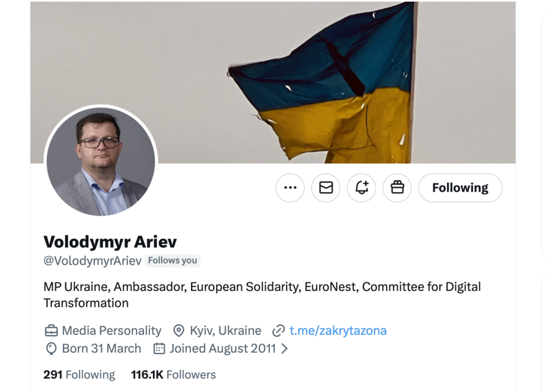Open the t.me/zakrytazona link
Viewport: 546px width, 392px height.
[x=338, y=330]
